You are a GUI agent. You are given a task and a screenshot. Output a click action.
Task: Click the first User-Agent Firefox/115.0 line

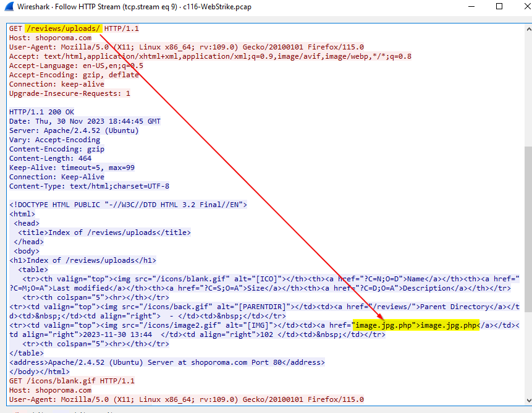click(186, 47)
